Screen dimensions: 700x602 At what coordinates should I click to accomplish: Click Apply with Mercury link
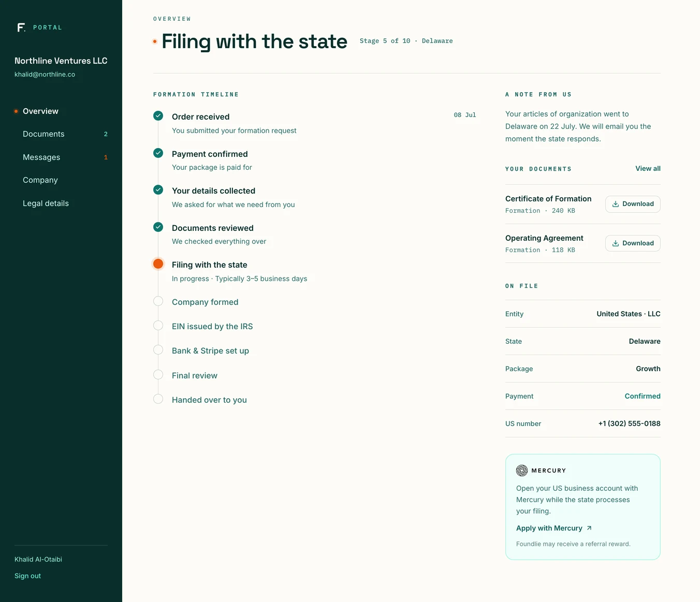tap(554, 528)
